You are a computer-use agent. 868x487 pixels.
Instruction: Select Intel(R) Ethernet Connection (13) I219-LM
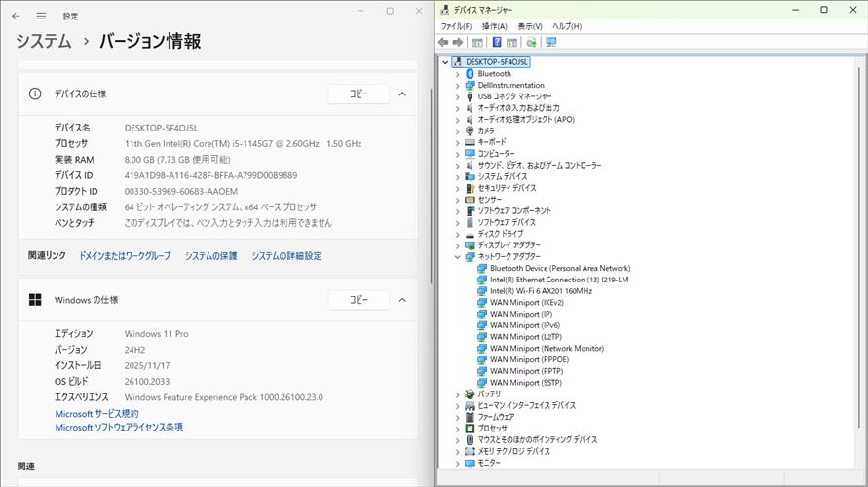point(558,280)
